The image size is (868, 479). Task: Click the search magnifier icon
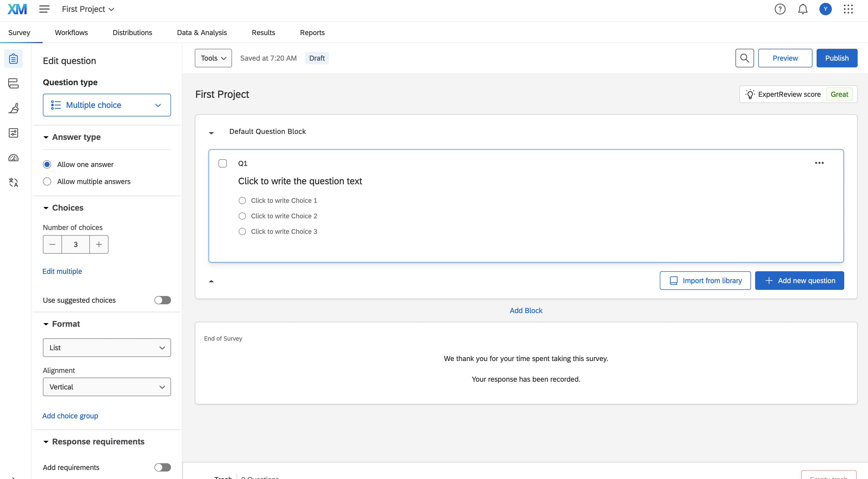744,58
